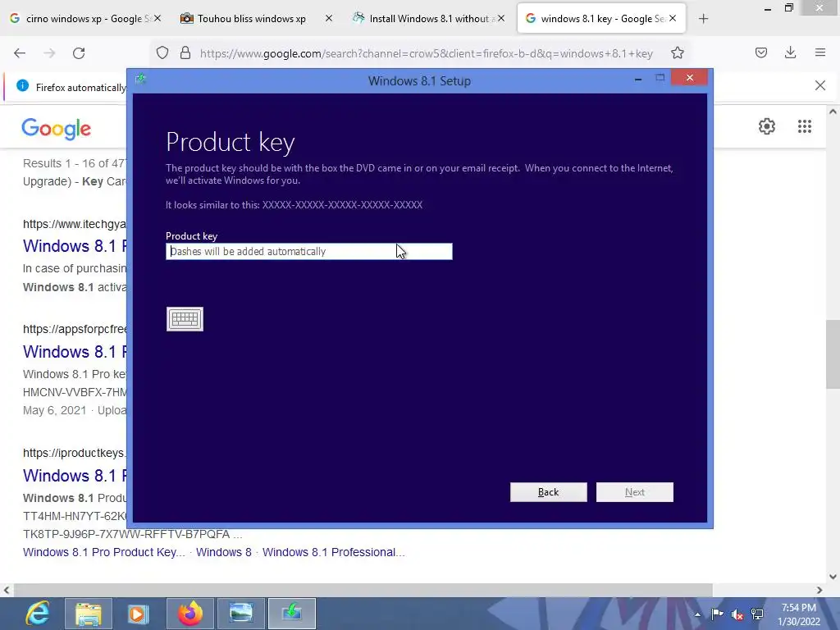840x630 pixels.
Task: Click the Save to Pocket icon
Action: 761,53
